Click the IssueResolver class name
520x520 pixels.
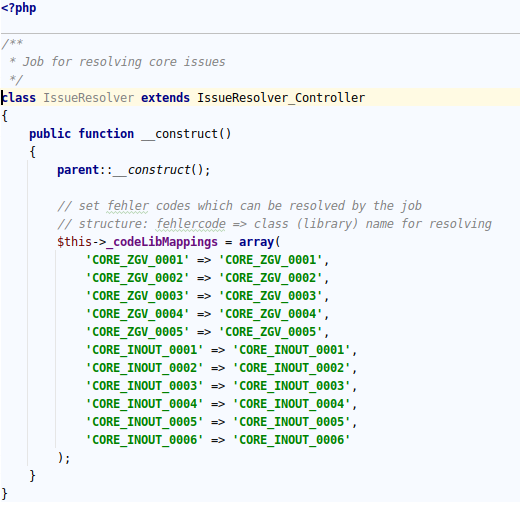pos(89,98)
